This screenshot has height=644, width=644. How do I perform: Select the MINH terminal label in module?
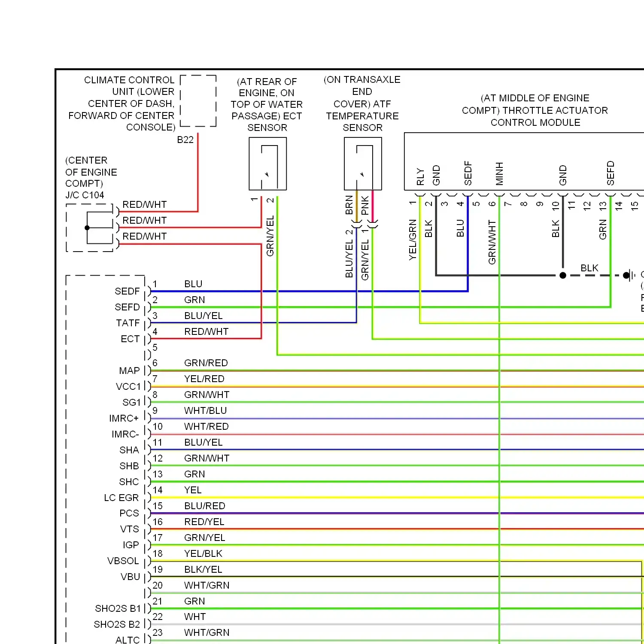(x=499, y=174)
